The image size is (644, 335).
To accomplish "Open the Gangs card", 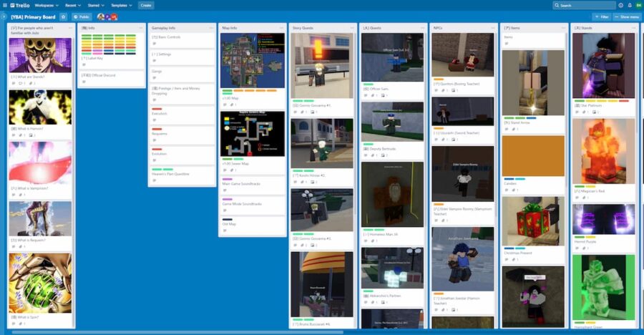I will (182, 74).
